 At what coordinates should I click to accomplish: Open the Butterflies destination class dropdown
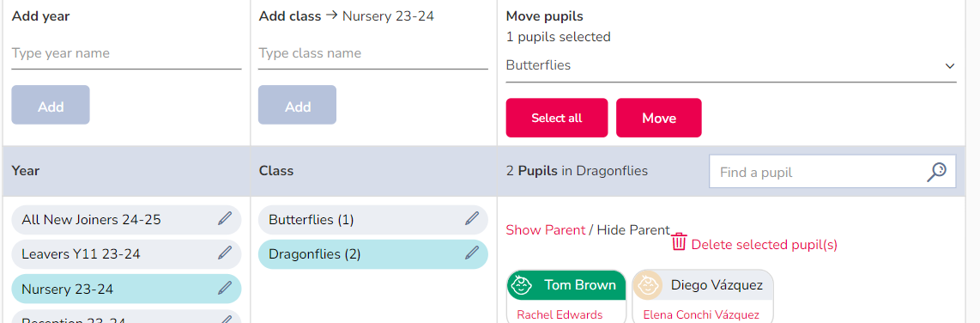tap(731, 66)
